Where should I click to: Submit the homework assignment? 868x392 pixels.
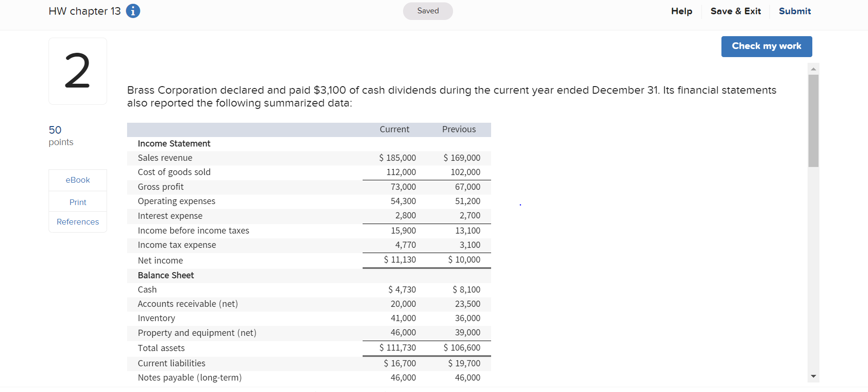795,11
